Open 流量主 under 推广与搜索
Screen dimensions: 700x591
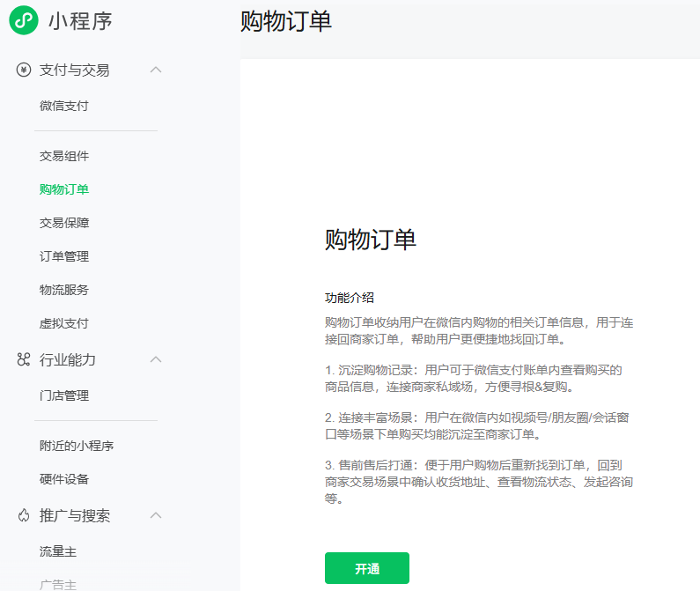coord(58,551)
